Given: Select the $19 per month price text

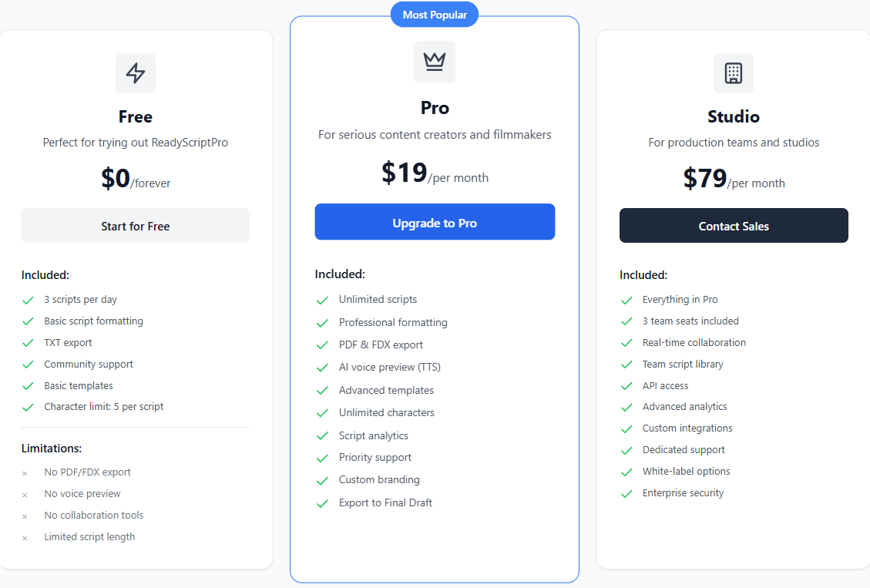Looking at the screenshot, I should pos(434,173).
